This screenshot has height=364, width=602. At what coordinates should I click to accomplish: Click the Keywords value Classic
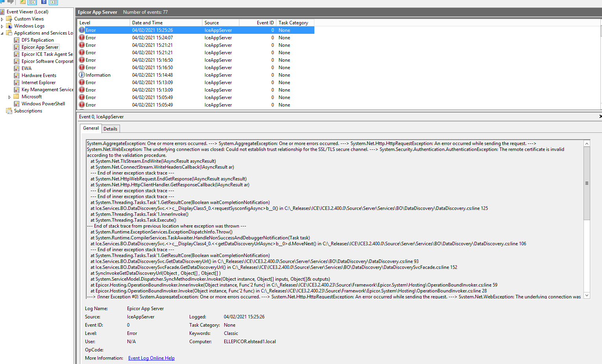tap(231, 333)
